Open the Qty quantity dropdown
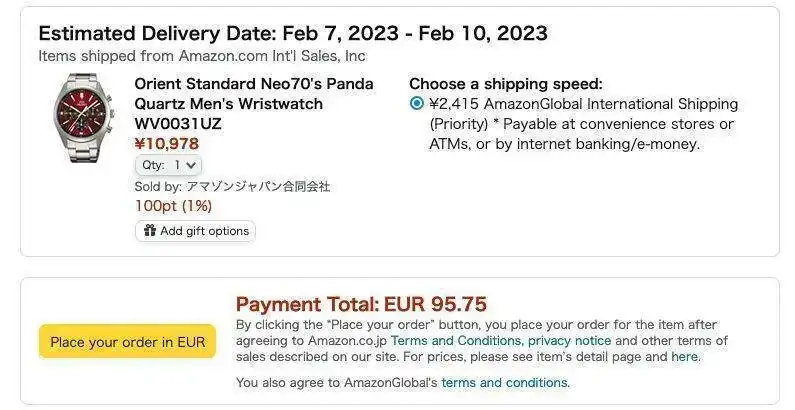Screen dimensions: 795x410 [168, 165]
